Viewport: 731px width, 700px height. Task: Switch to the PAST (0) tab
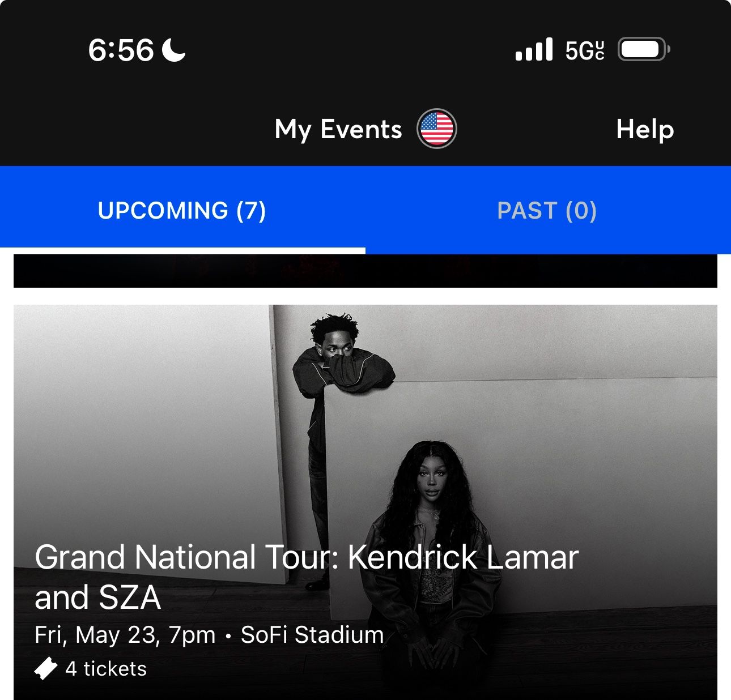tap(547, 210)
